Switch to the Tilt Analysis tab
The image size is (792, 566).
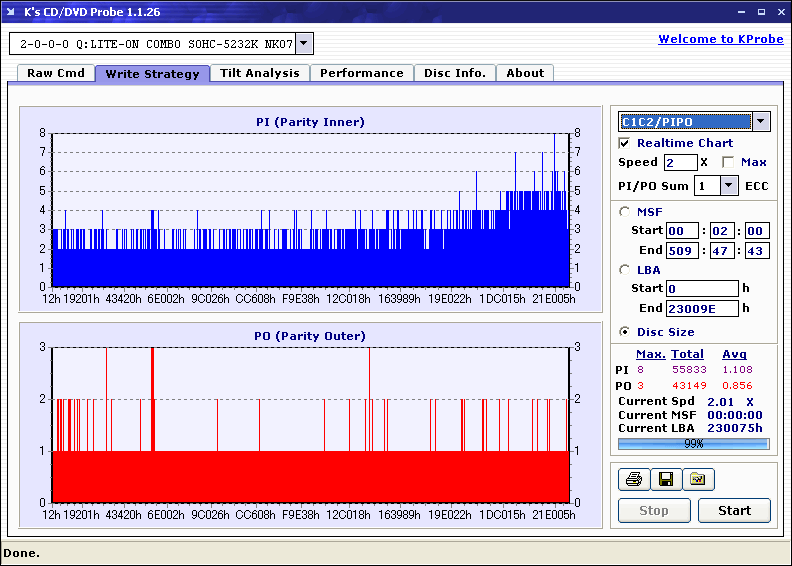260,73
